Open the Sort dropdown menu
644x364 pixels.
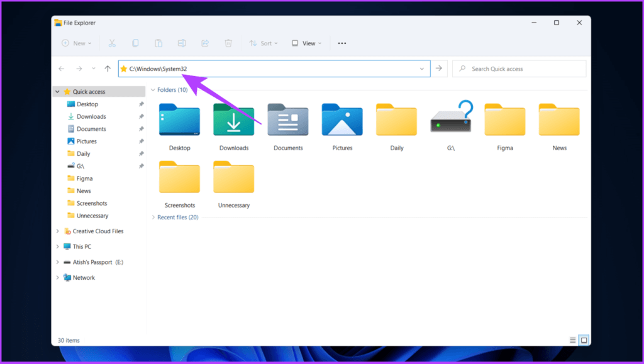(x=264, y=43)
